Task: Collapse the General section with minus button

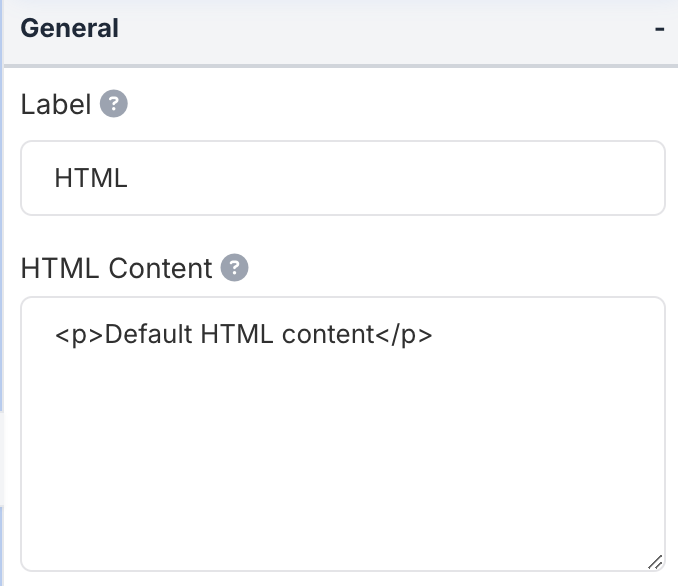Action: (x=659, y=29)
